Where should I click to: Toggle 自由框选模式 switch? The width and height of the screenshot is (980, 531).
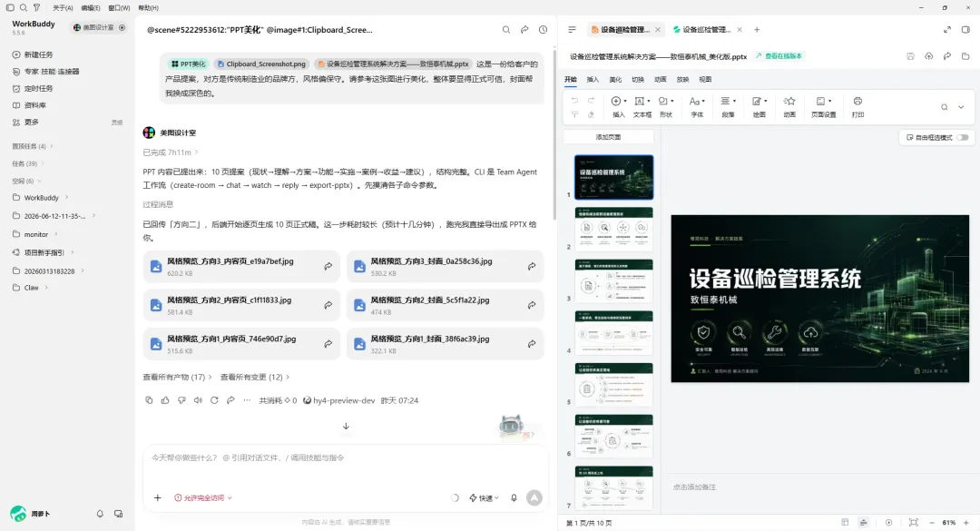tap(963, 138)
